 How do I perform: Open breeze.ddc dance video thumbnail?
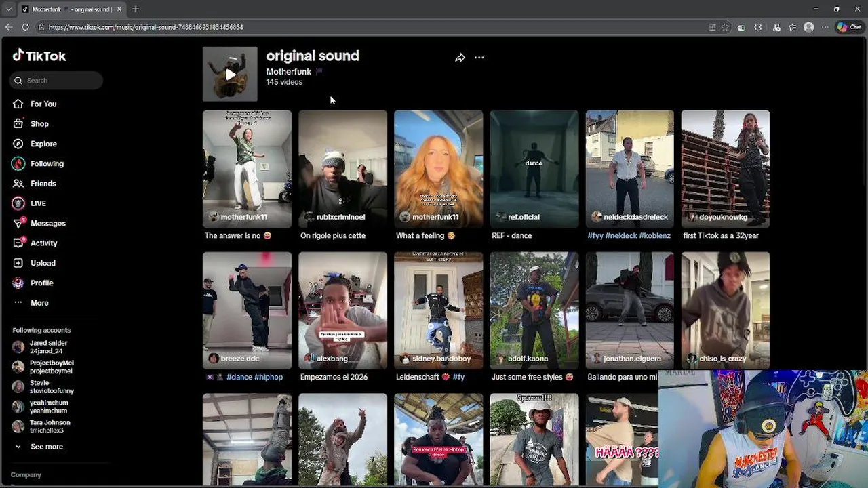pyautogui.click(x=247, y=310)
